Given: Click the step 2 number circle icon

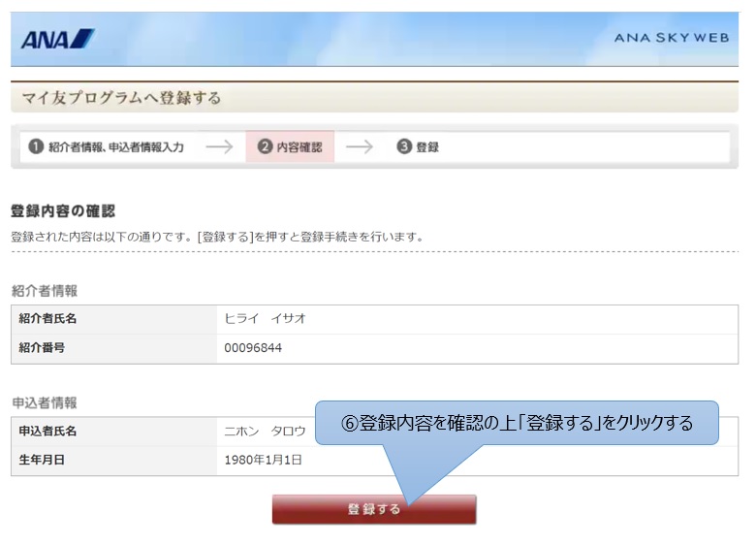Looking at the screenshot, I should [x=266, y=146].
